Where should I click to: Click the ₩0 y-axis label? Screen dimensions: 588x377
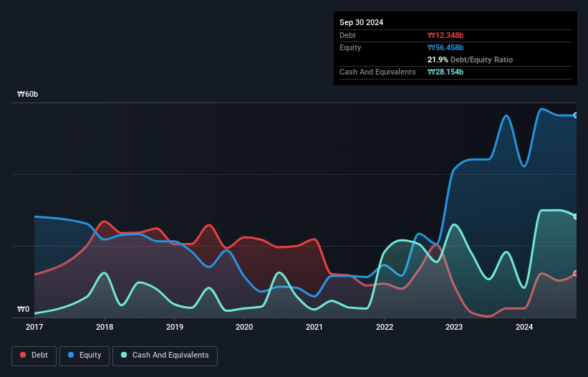pyautogui.click(x=23, y=309)
